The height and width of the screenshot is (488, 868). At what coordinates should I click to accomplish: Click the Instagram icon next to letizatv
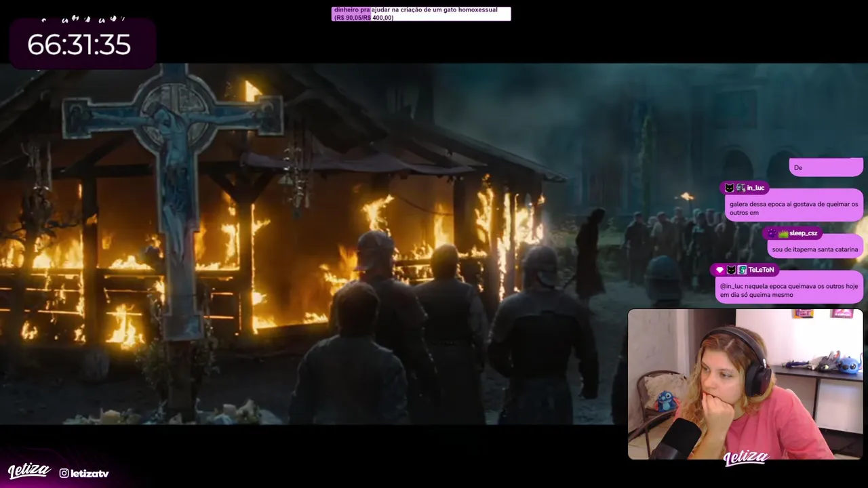click(64, 473)
